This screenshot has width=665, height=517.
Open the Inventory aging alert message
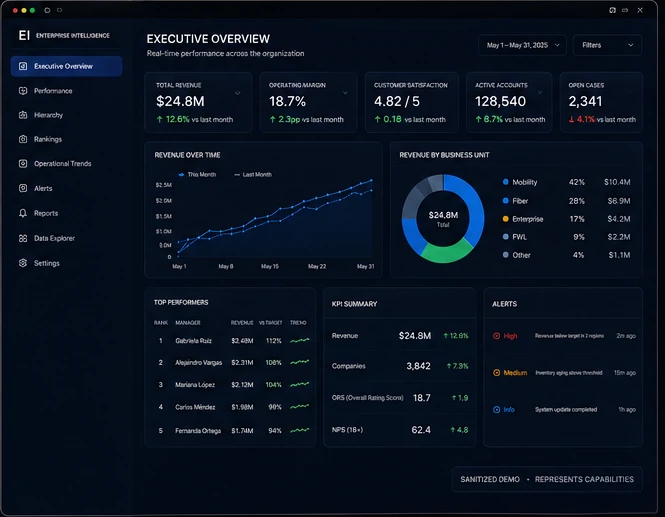tap(569, 373)
